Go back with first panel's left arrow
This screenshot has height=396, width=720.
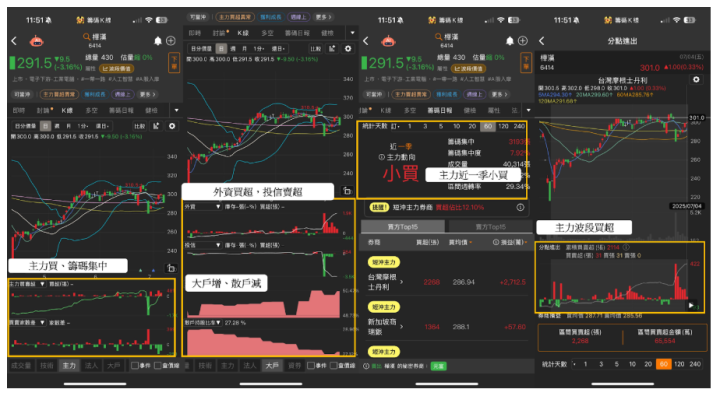pyautogui.click(x=14, y=41)
